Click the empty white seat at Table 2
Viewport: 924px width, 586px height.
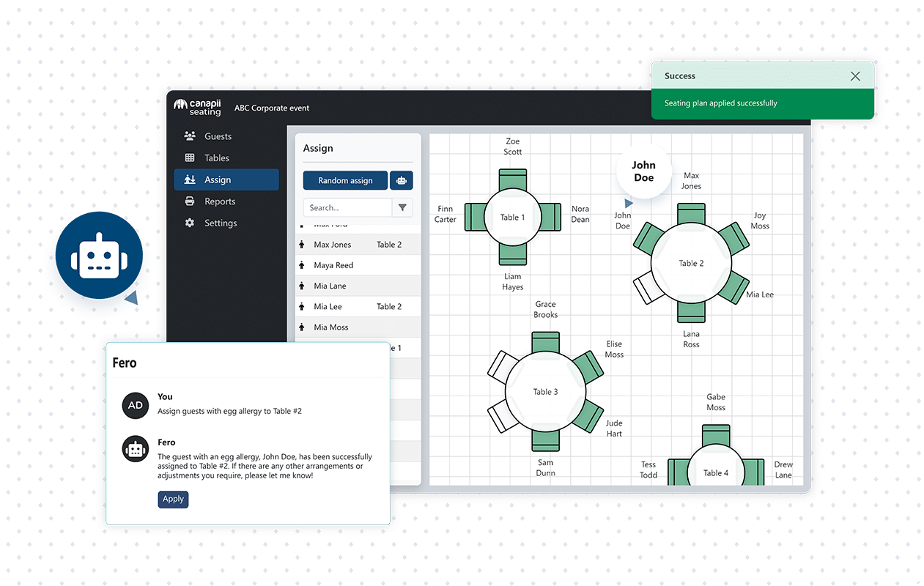coord(648,287)
